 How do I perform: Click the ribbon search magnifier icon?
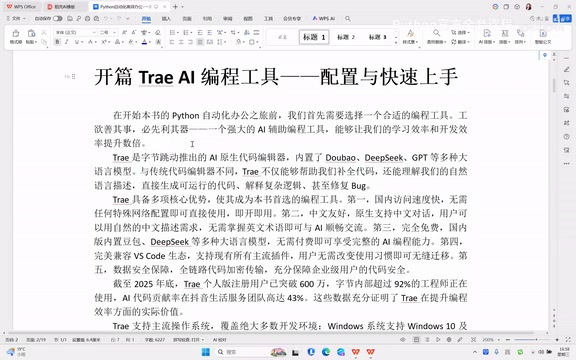click(x=348, y=18)
